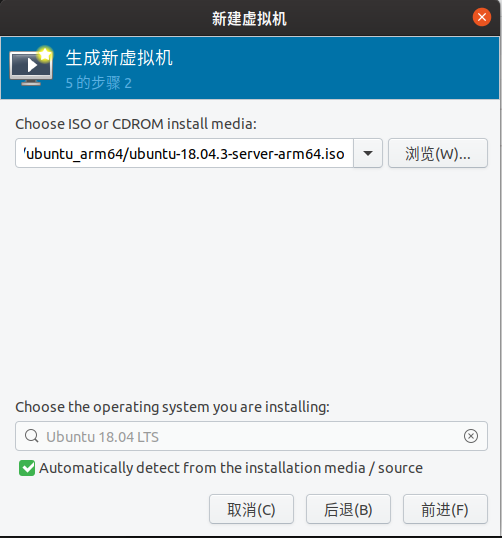Viewport: 502px width, 538px height.
Task: Open the file browser with 浏览(W)... button
Action: (x=437, y=153)
